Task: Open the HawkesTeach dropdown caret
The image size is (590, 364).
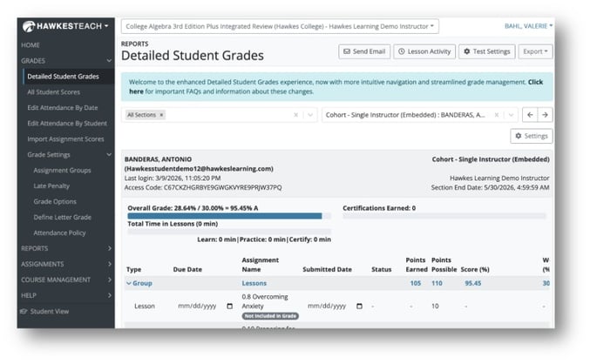Action: pos(106,26)
